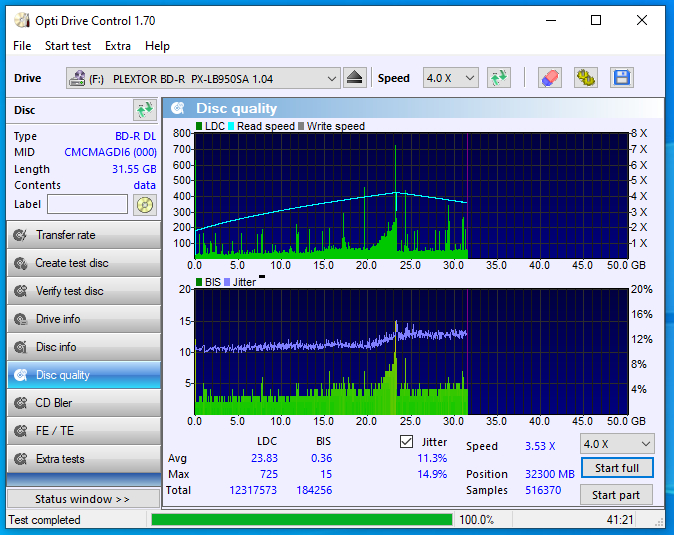Click the Create test disc icon
Viewport: 674px width, 535px height.
click(x=20, y=263)
